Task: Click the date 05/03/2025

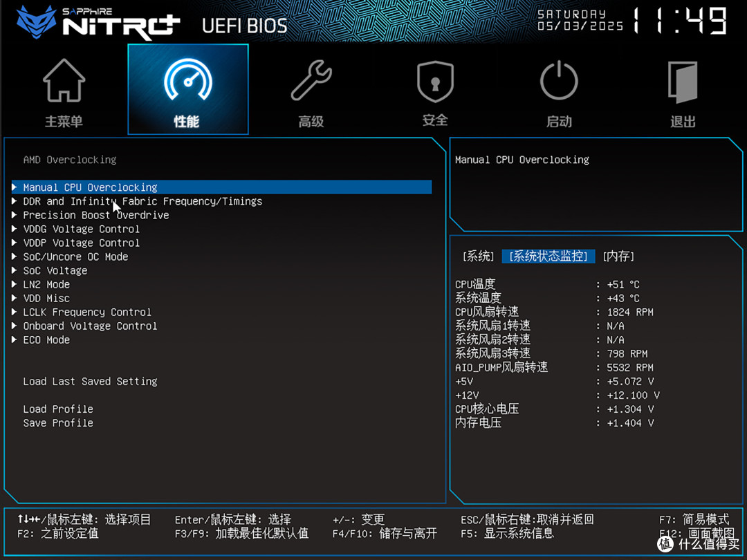Action: pyautogui.click(x=580, y=26)
